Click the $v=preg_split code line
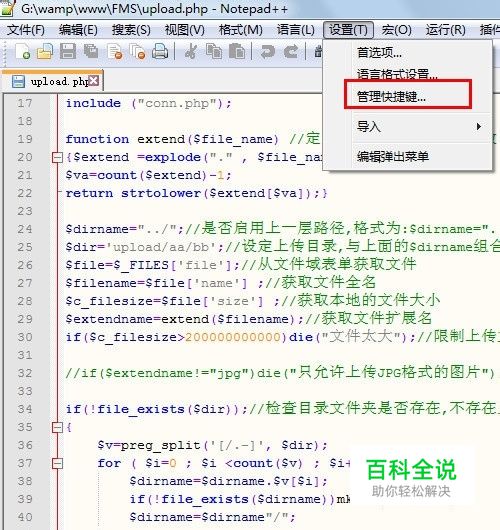500x530 pixels. tap(213, 445)
